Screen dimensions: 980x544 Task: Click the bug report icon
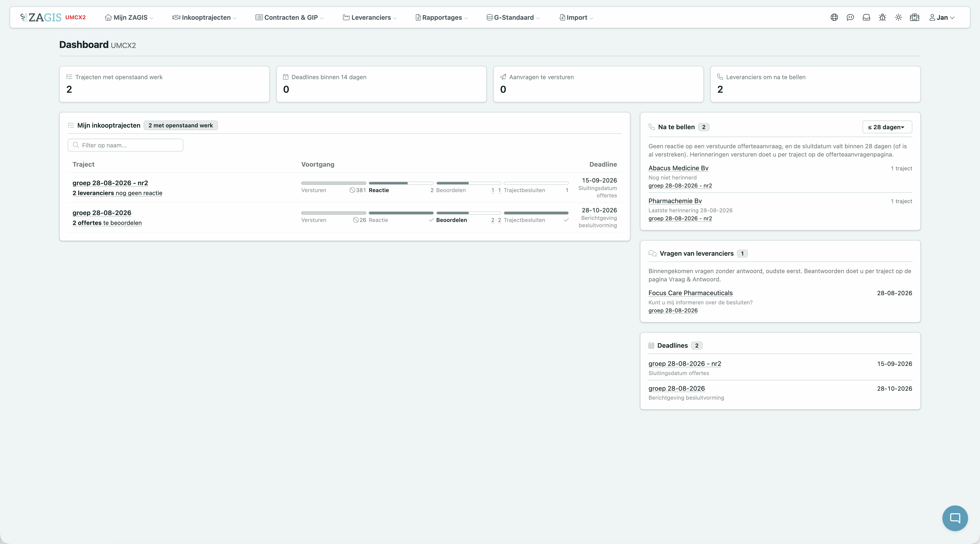(x=883, y=17)
